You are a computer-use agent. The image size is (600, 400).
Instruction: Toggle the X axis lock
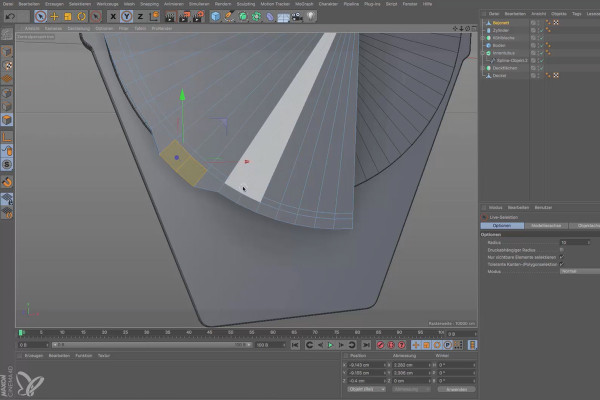(x=113, y=16)
